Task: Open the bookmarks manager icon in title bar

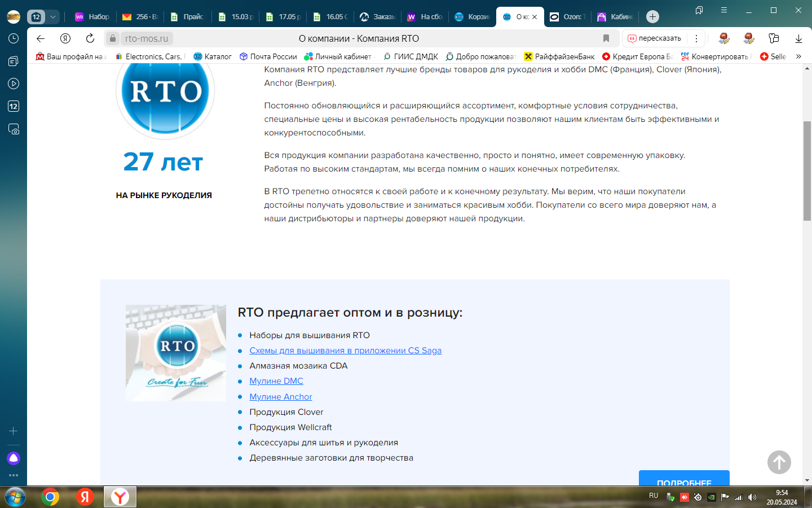Action: coord(699,10)
